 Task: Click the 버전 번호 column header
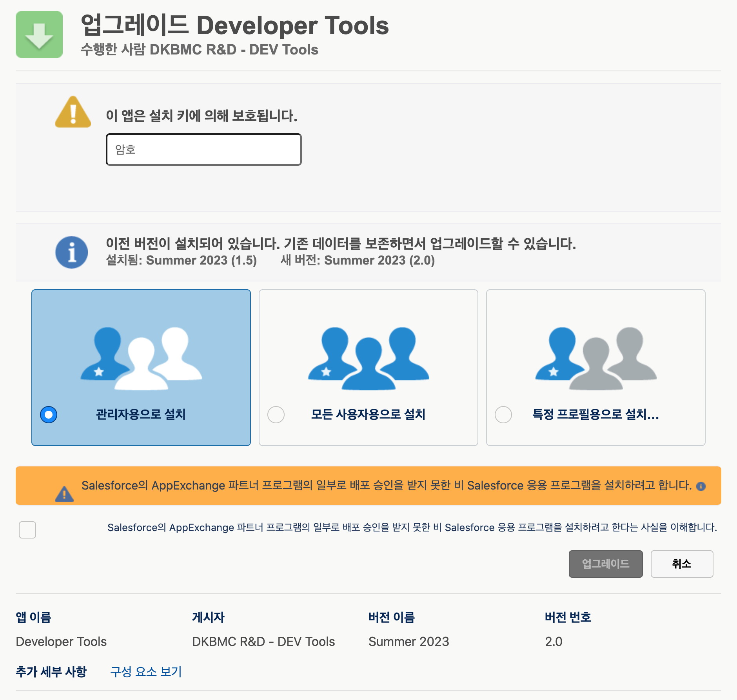coord(568,617)
